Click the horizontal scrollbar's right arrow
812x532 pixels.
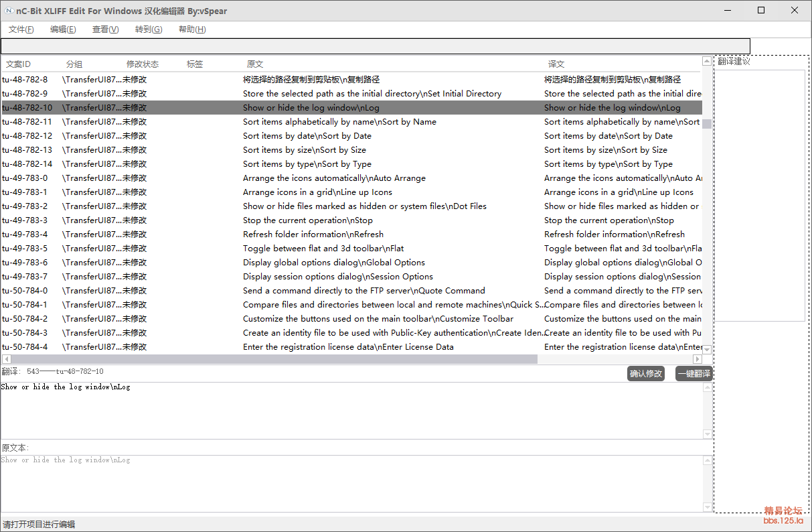pos(698,359)
